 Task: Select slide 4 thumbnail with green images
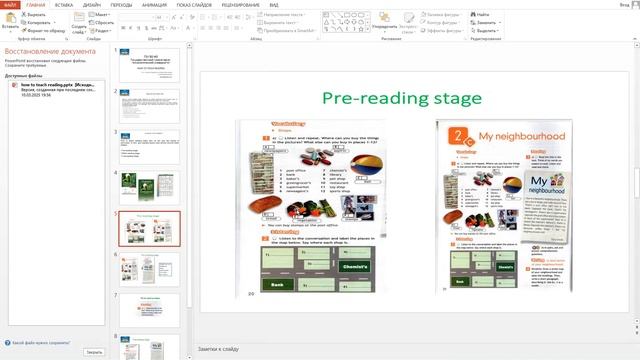pyautogui.click(x=149, y=188)
